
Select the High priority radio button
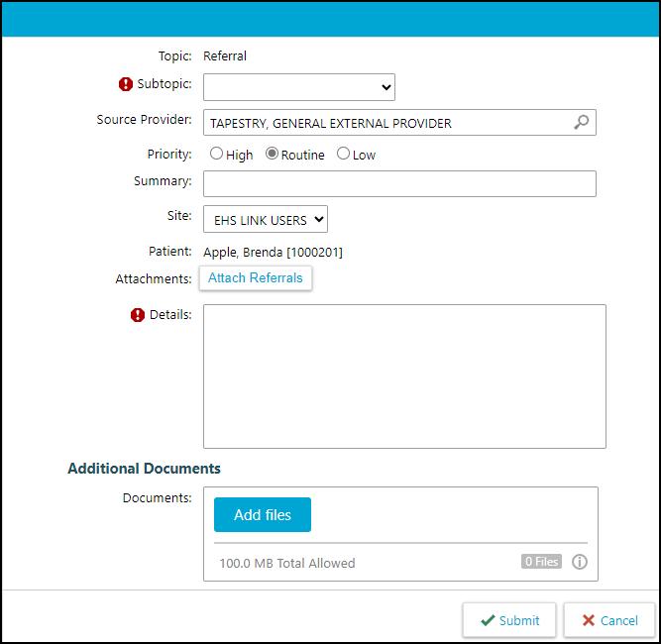click(216, 154)
